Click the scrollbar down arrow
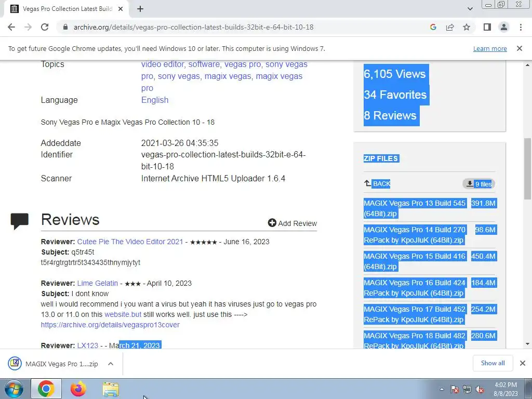 pos(528,344)
